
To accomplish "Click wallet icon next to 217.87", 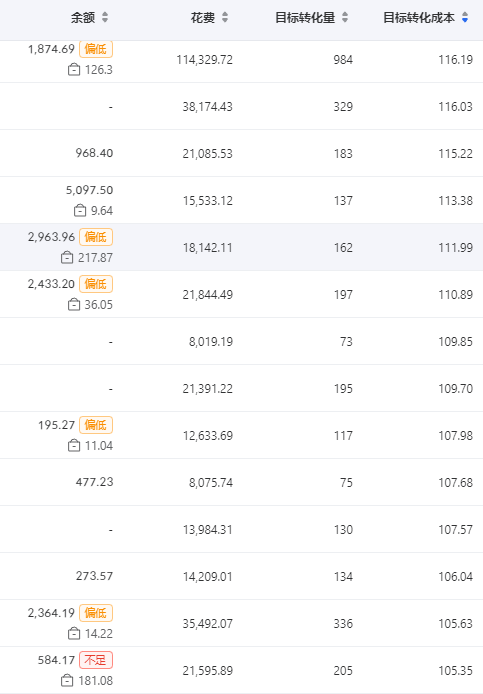I will click(x=67, y=258).
